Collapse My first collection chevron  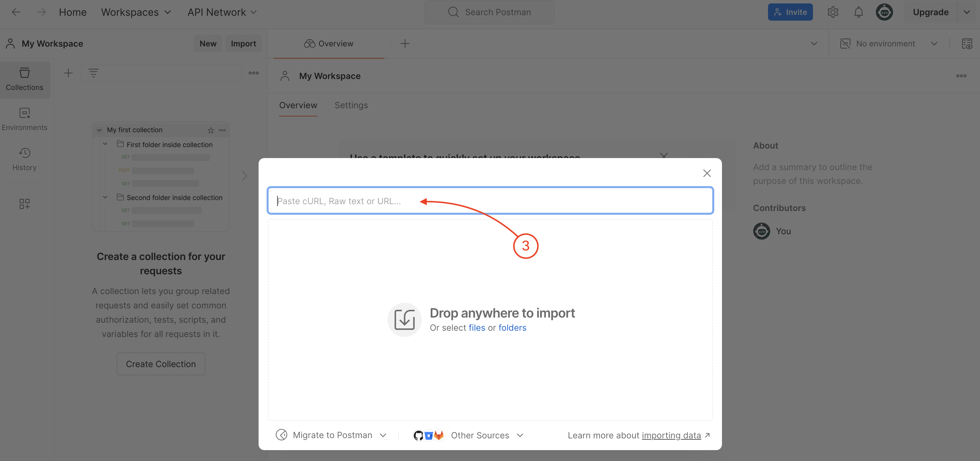click(x=100, y=130)
